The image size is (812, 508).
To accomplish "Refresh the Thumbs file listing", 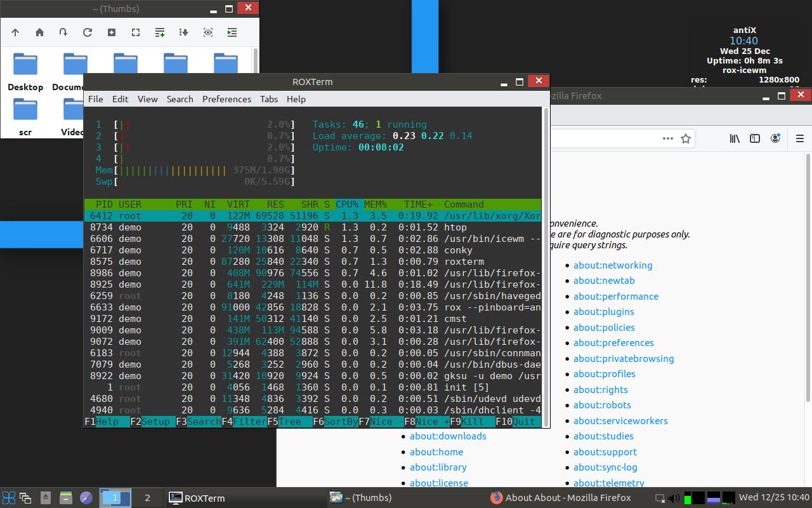I will (x=88, y=32).
